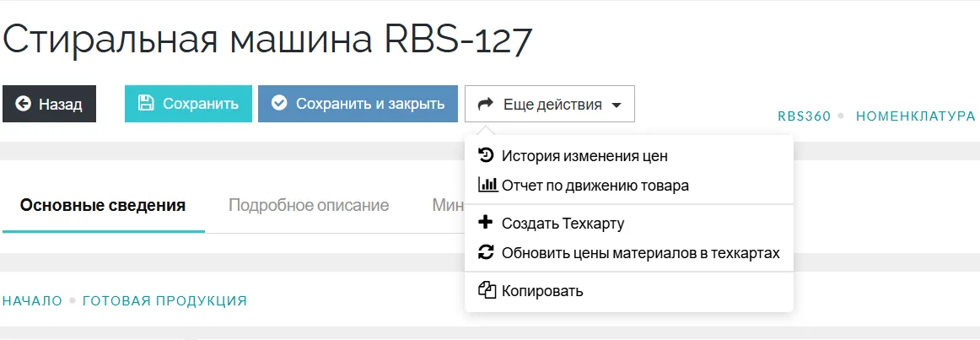
Task: Select the Основные сведения tab
Action: point(103,206)
